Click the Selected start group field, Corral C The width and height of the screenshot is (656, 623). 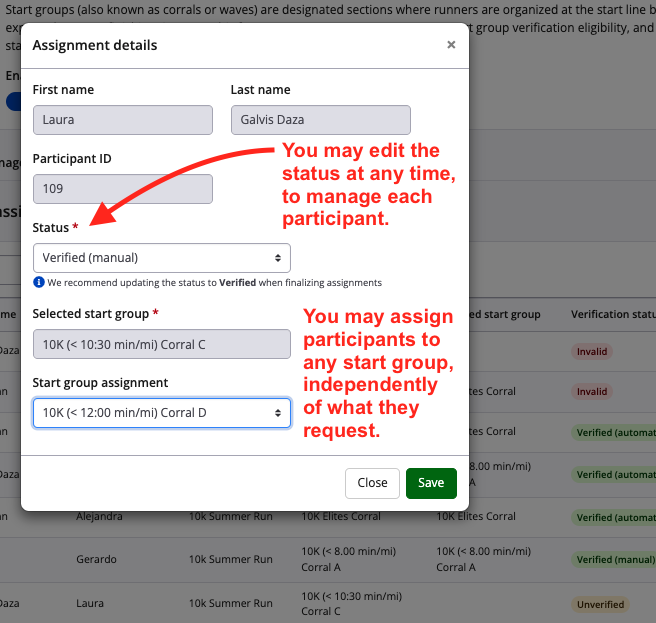click(161, 345)
